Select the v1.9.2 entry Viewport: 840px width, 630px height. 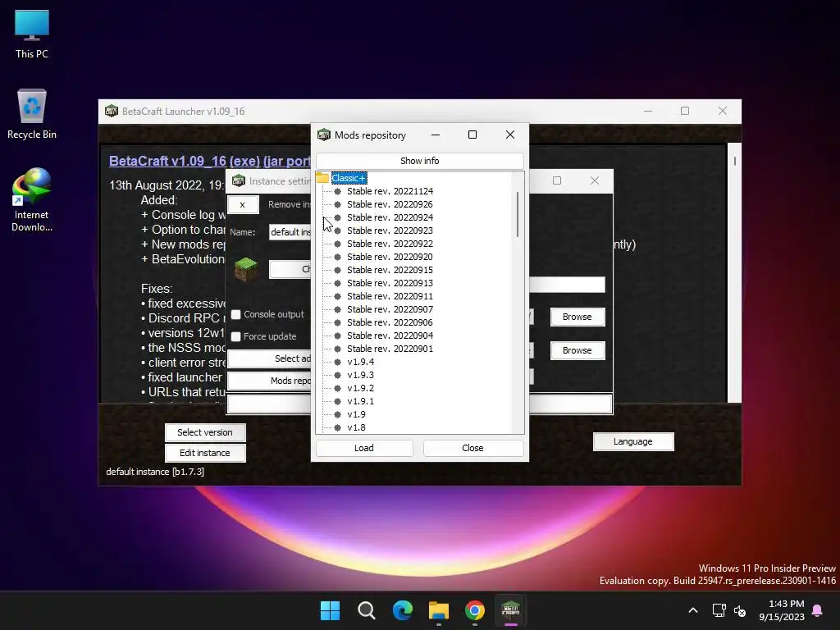point(361,388)
